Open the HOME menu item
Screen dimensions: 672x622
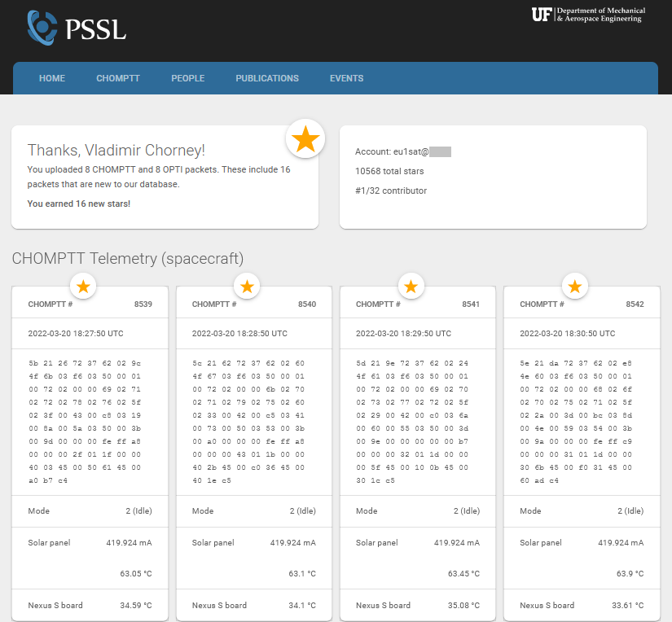pos(52,78)
